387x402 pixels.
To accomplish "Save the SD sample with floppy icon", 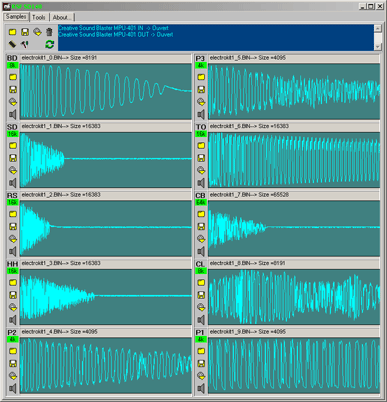I will 13,158.
